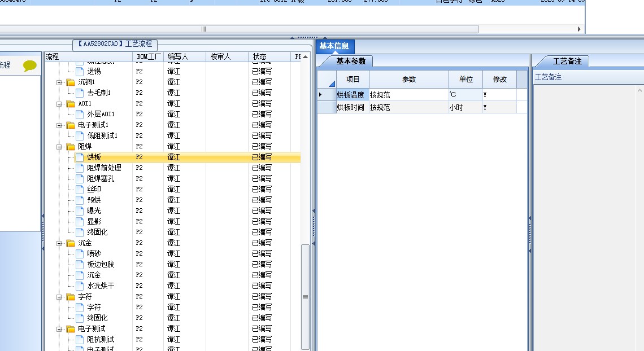
Task: Select the 【AA52802CA0】工艺流程 tab
Action: tap(115, 44)
